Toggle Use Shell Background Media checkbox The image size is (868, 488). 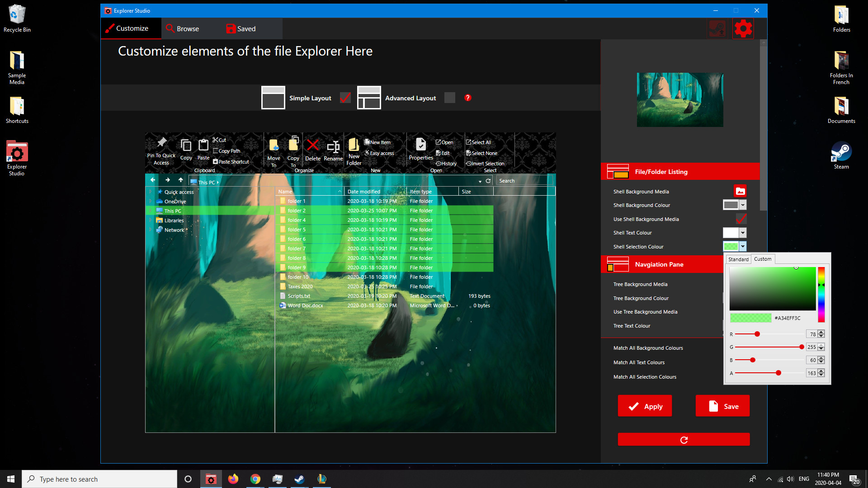click(741, 219)
